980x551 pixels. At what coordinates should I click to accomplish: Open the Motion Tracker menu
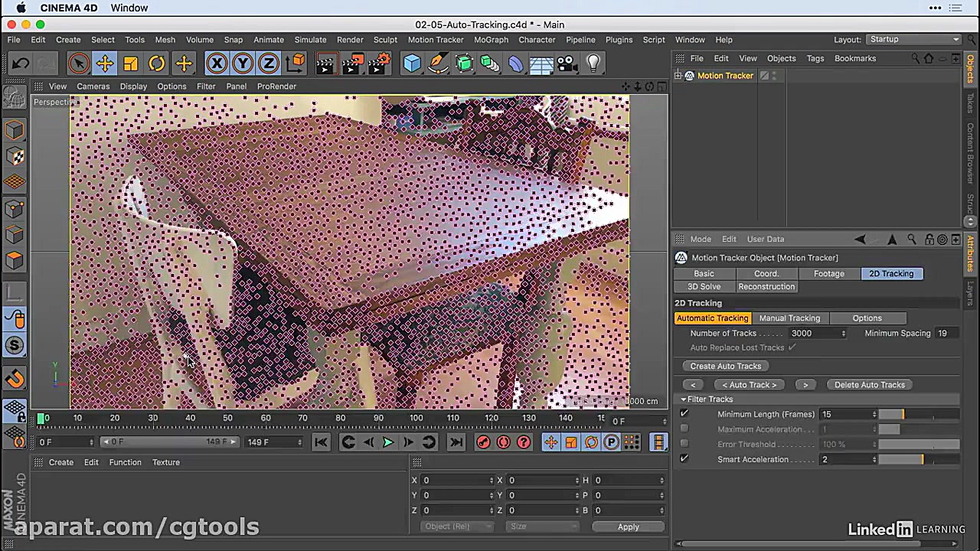(x=435, y=40)
